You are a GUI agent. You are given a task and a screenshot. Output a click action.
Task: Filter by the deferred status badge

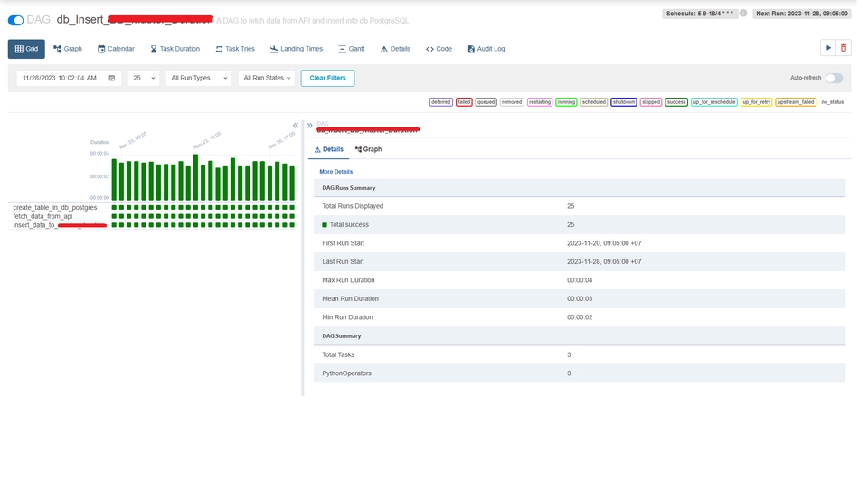click(441, 102)
